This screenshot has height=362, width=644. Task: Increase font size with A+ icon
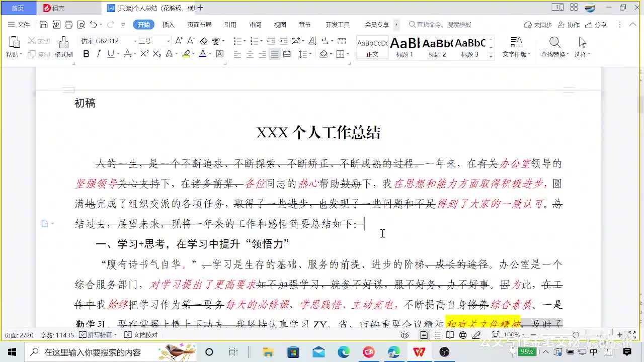(179, 41)
